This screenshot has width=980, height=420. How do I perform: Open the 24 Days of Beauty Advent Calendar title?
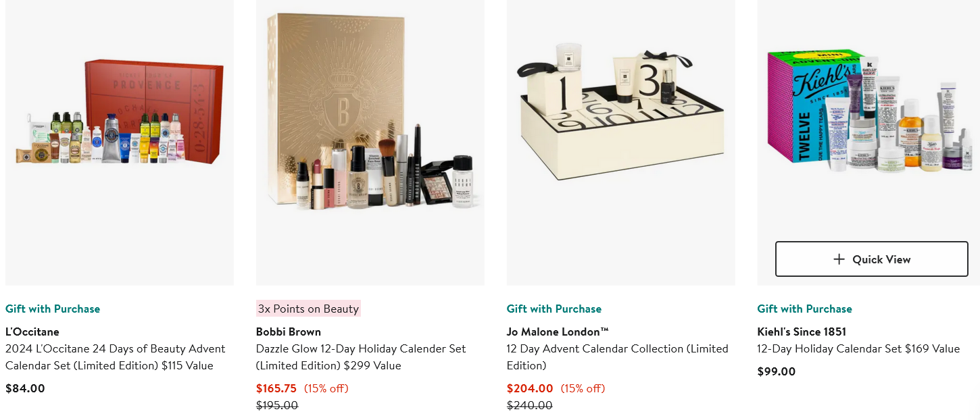click(115, 357)
